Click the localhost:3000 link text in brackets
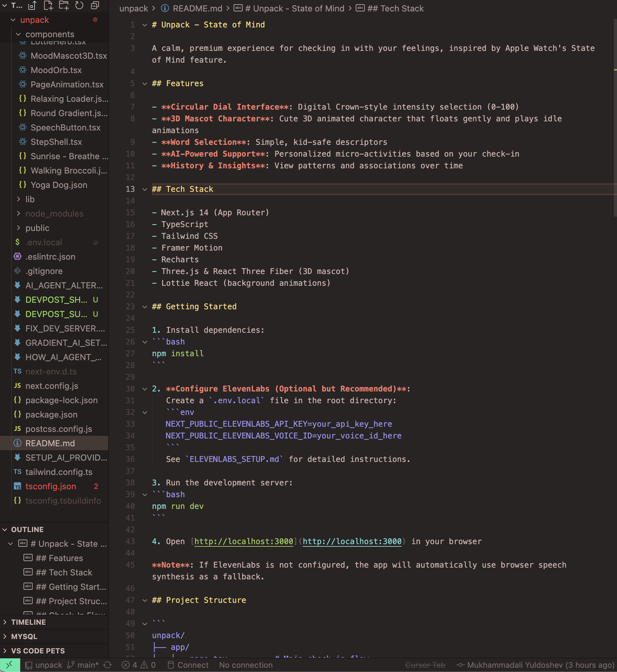Viewport: 617px width, 672px height. pyautogui.click(x=244, y=542)
